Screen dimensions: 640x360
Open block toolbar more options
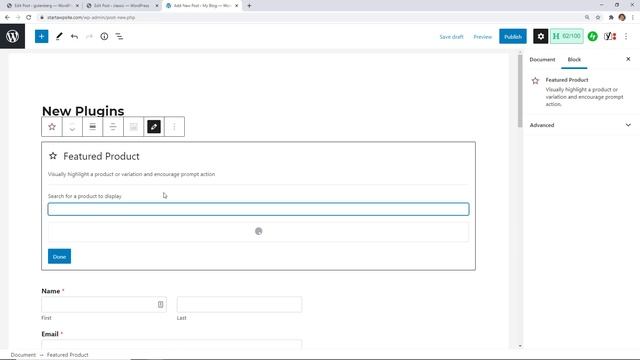coord(174,127)
